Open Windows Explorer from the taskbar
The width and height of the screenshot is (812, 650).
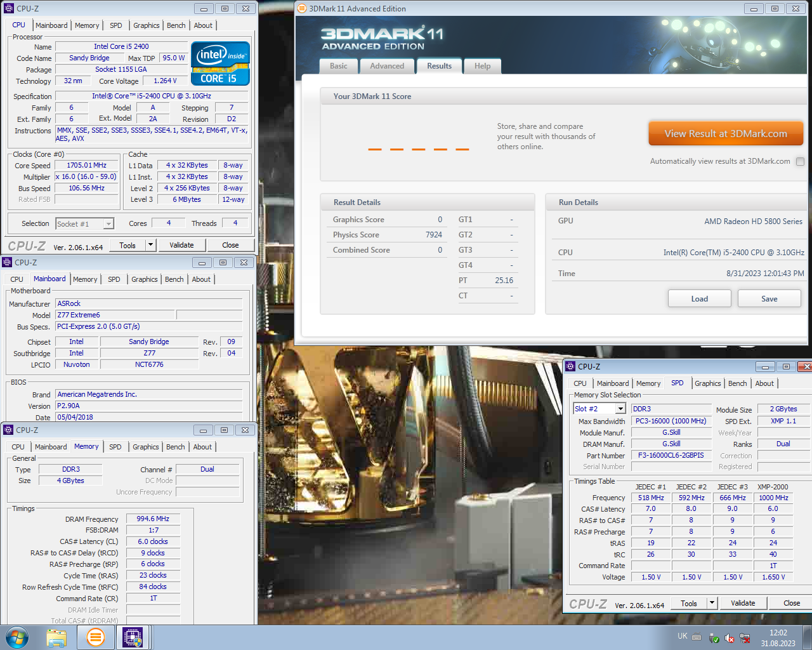56,637
